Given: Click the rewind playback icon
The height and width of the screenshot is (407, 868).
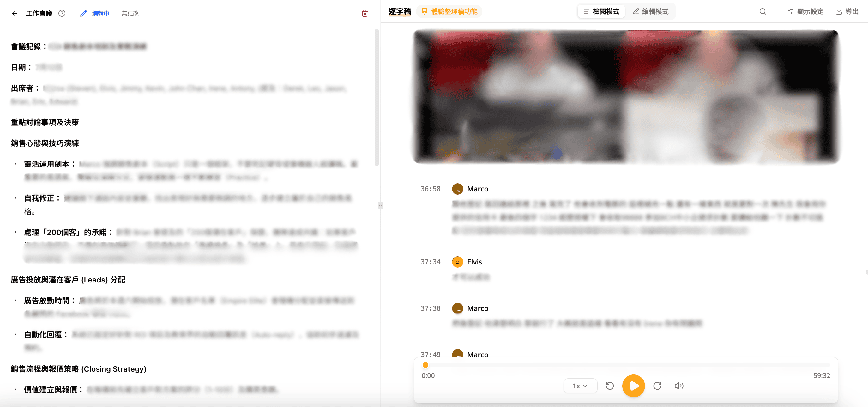Looking at the screenshot, I should tap(610, 386).
